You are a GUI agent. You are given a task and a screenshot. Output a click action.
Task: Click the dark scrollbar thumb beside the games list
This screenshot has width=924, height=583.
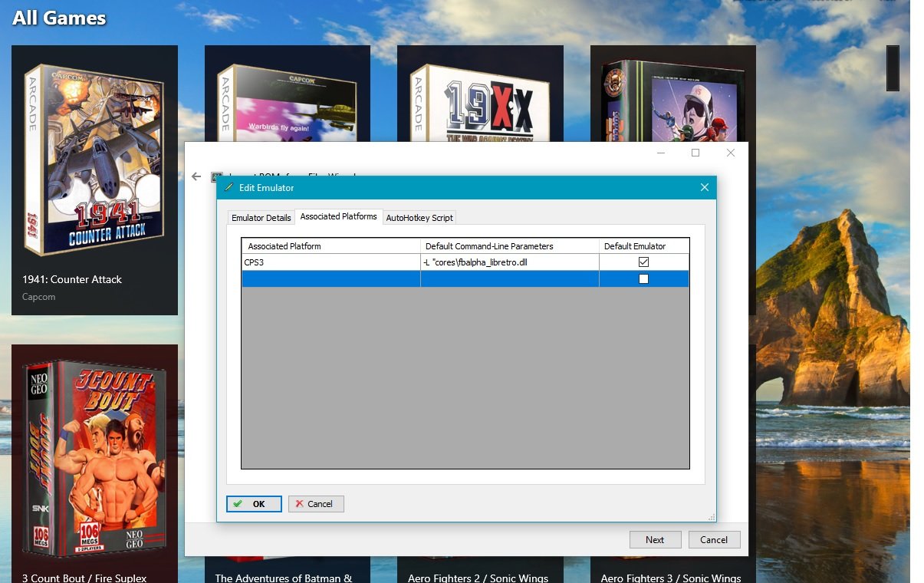click(x=893, y=68)
